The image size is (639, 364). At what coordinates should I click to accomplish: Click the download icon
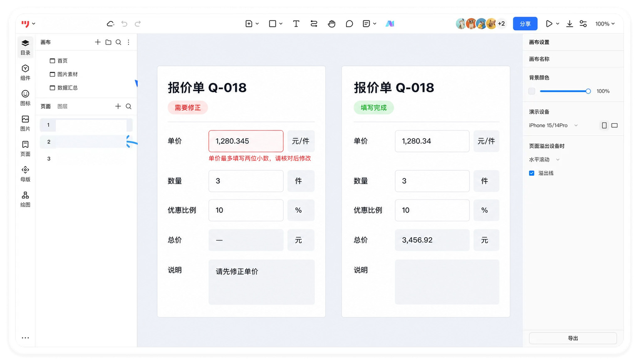tap(570, 24)
